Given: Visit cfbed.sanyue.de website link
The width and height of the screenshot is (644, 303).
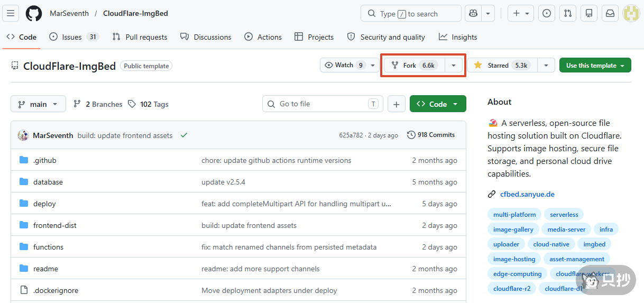Looking at the screenshot, I should coord(527,194).
